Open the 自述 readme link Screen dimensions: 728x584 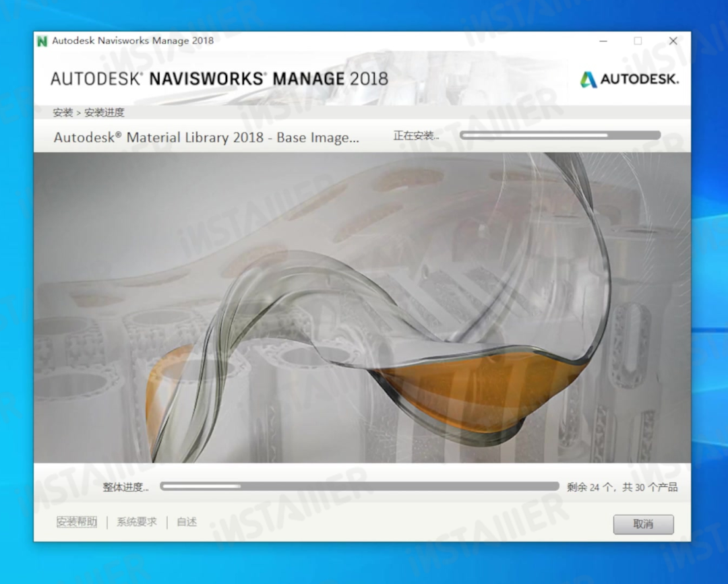(187, 522)
